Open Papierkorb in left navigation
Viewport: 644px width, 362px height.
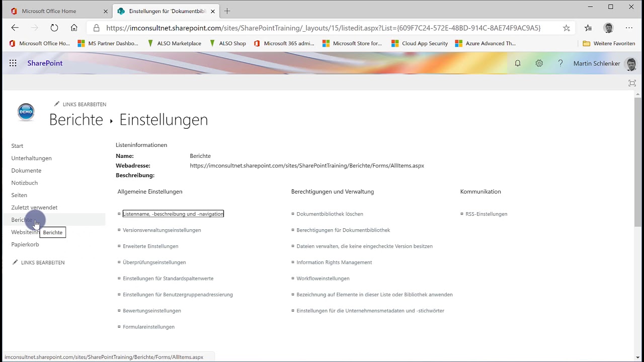25,244
